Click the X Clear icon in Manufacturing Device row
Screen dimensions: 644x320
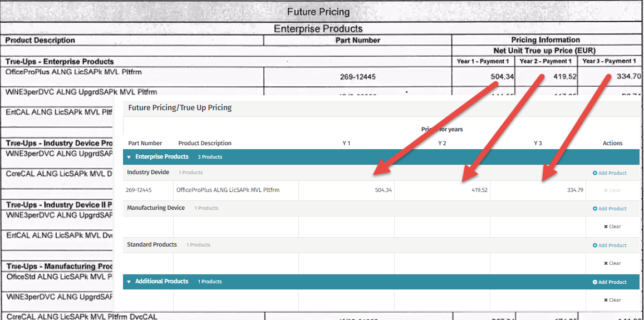606,227
